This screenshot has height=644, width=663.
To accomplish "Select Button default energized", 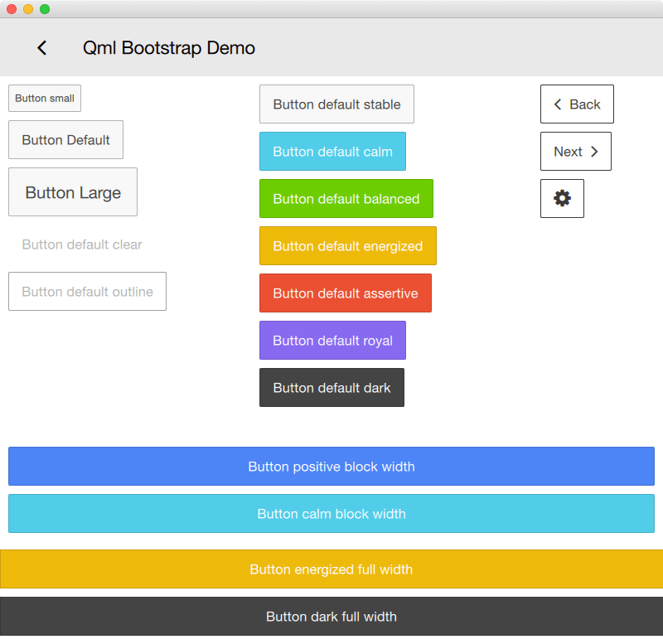I will click(347, 245).
